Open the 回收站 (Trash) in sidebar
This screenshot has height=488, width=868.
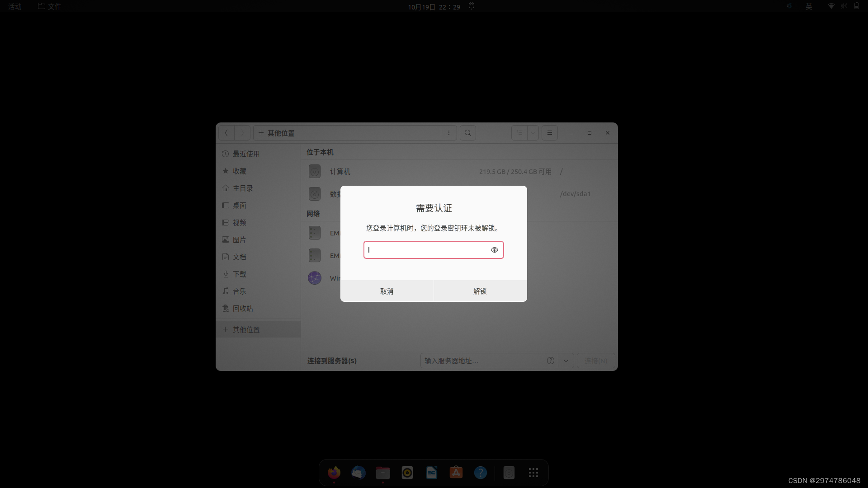click(x=242, y=308)
